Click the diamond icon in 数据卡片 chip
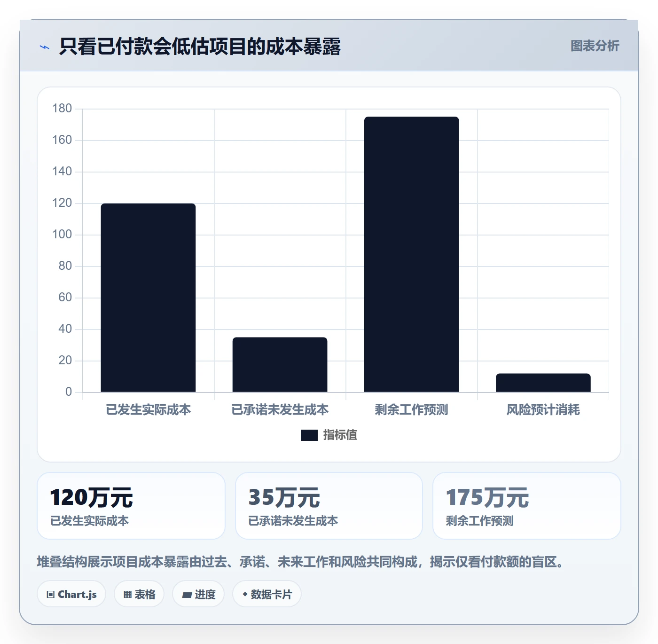 245,594
